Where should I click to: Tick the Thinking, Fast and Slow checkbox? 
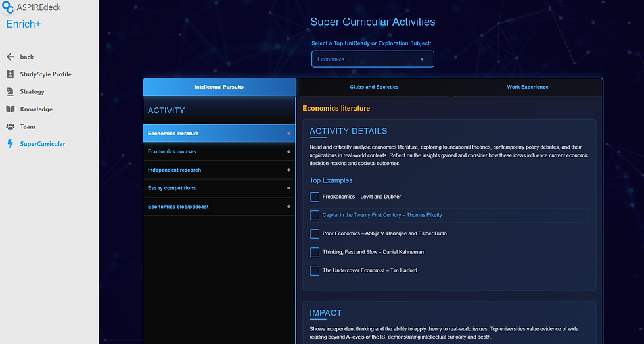click(x=315, y=252)
